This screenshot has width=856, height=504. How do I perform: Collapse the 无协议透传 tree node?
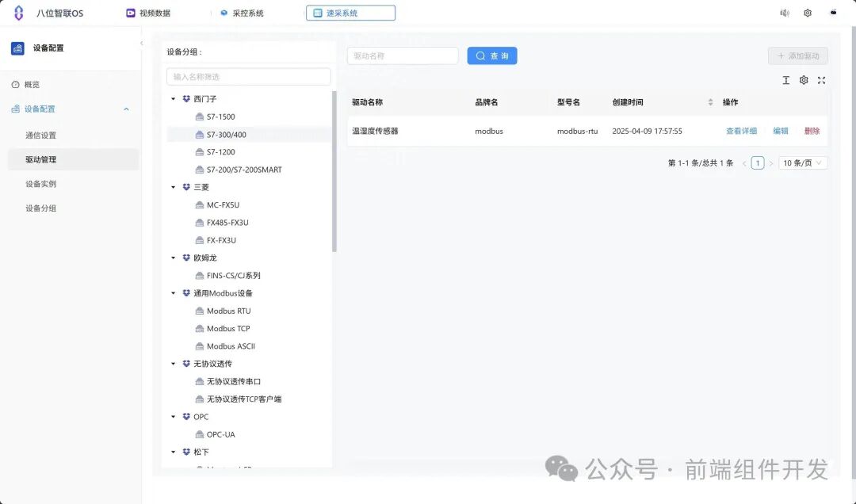tap(173, 364)
